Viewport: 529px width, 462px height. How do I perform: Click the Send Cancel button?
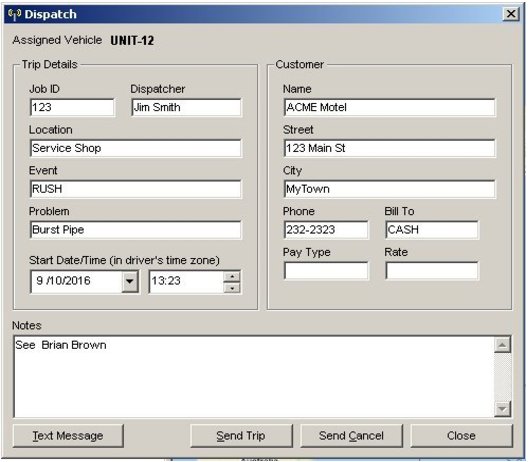click(351, 436)
